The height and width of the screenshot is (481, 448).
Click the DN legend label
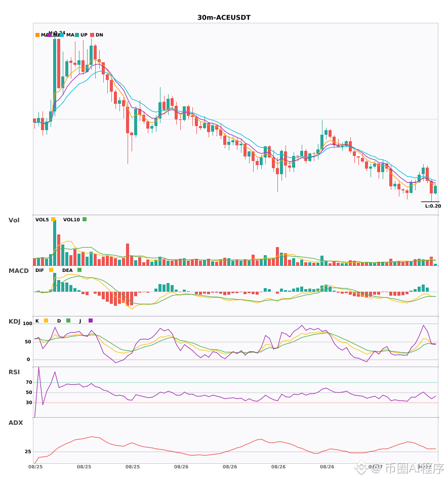(x=99, y=35)
